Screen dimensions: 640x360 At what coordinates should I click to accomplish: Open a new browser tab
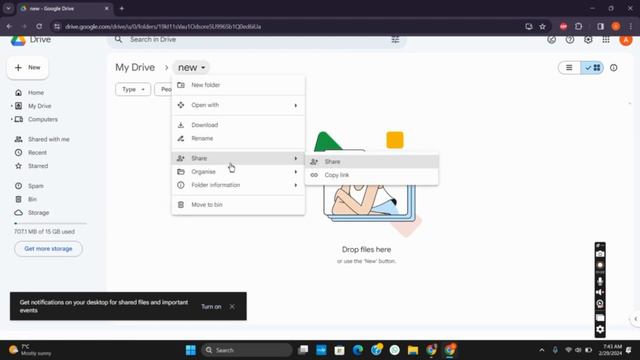pyautogui.click(x=122, y=9)
